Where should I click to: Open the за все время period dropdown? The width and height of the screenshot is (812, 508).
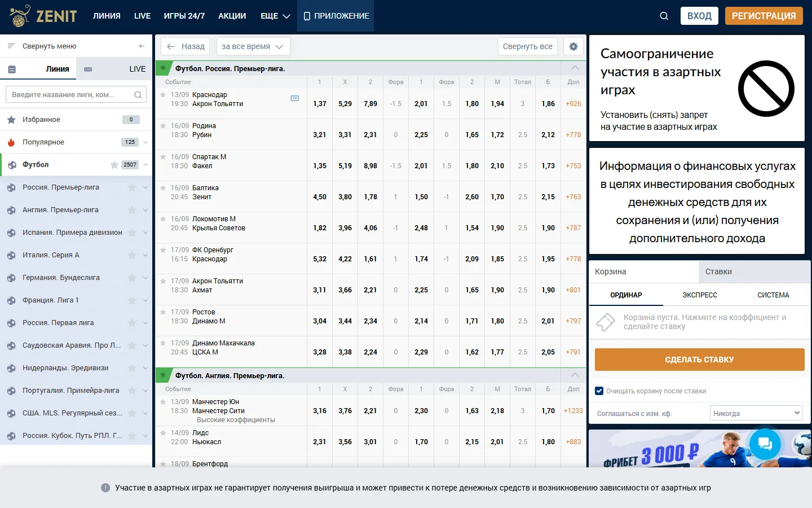(253, 46)
